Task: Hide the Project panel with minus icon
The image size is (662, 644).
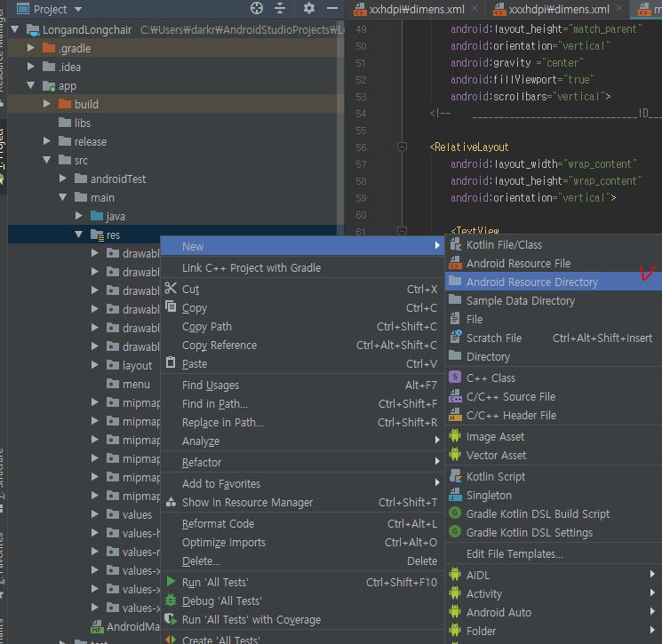Action: tap(332, 8)
